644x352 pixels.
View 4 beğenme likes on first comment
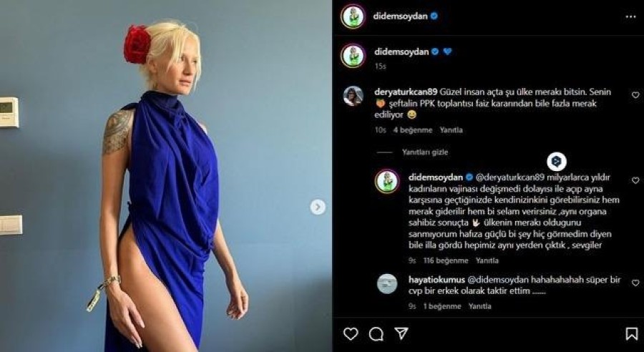tap(413, 130)
